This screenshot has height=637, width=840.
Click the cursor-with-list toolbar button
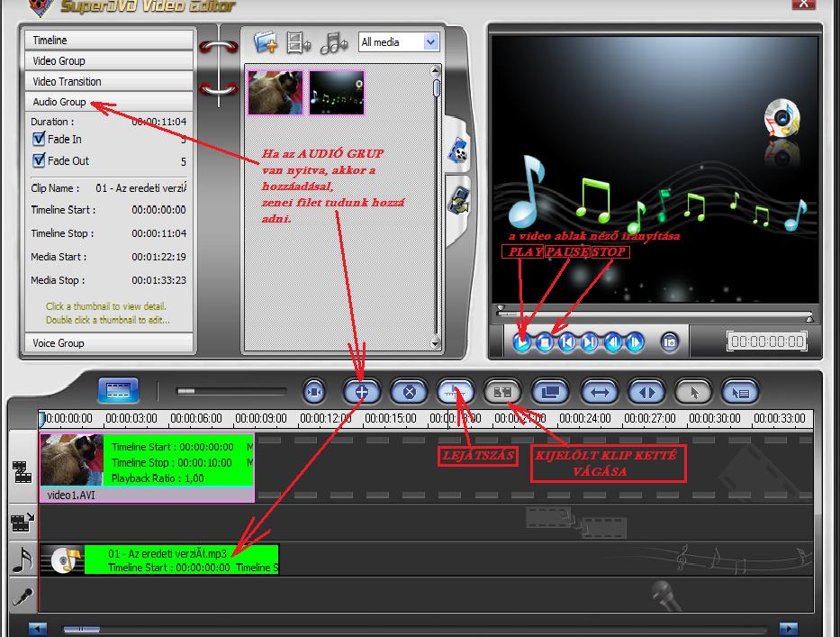[x=740, y=393]
